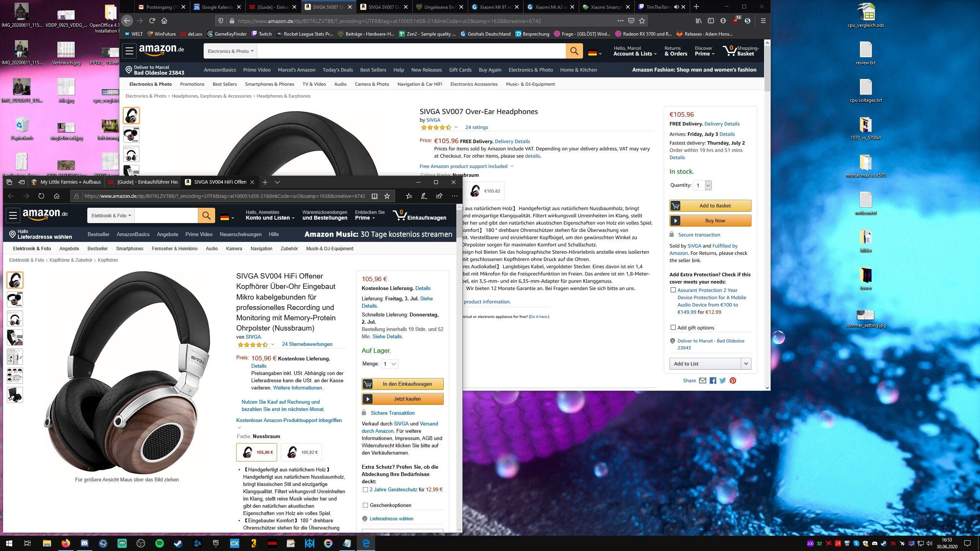Open Firefox library icon

click(x=699, y=21)
